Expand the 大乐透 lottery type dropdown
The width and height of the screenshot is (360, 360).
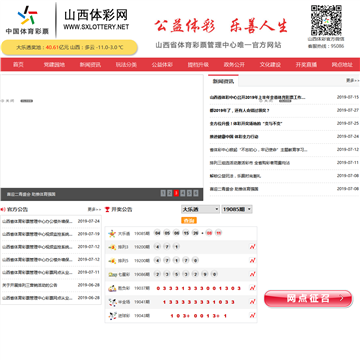[200, 209]
